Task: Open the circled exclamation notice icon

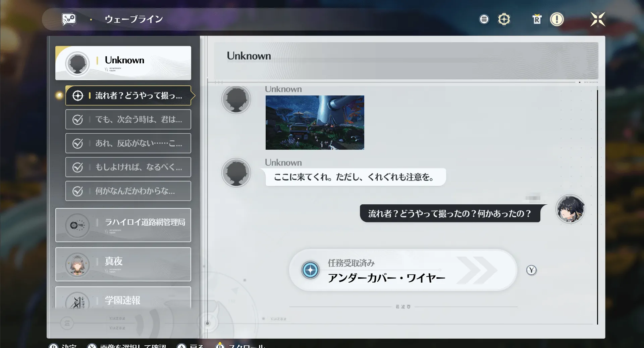Action: tap(557, 19)
